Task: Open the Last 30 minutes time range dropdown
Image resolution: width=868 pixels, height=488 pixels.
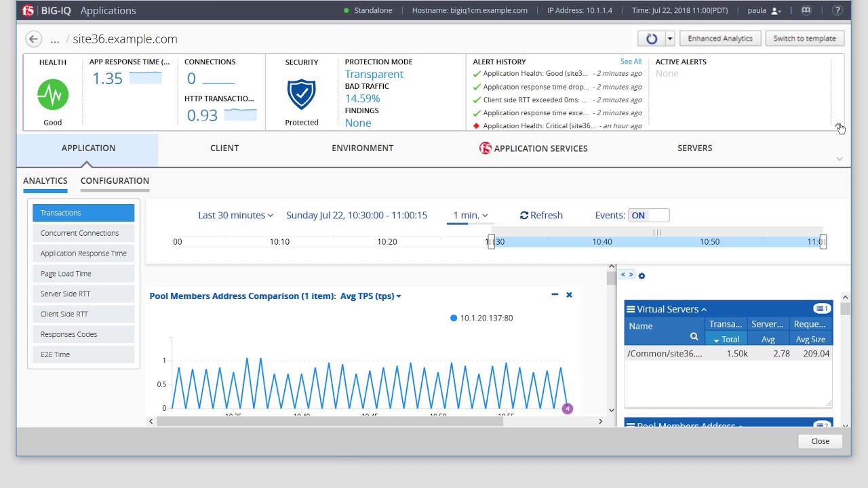Action: [x=235, y=216]
